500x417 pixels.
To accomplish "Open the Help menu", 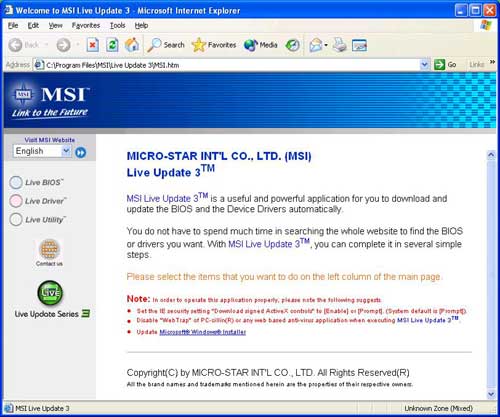I will point(141,25).
